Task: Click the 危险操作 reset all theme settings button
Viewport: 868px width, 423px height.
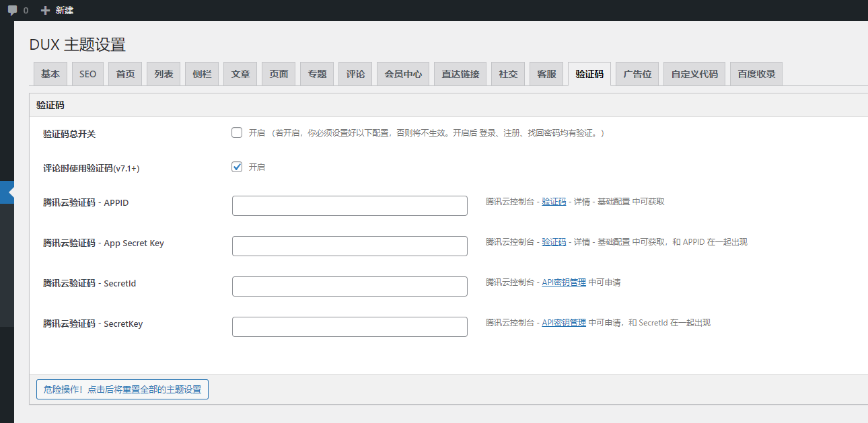Action: [x=122, y=389]
